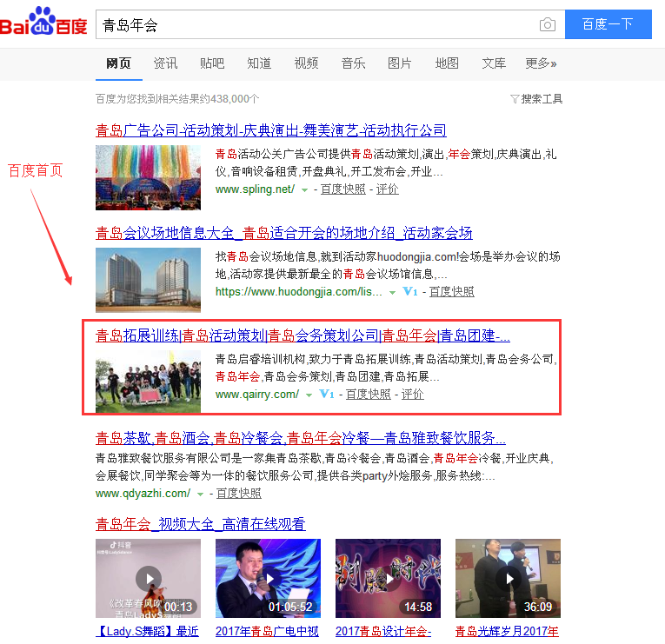Image resolution: width=665 pixels, height=644 pixels.
Task: Play the 14:58 video thumbnail
Action: [388, 578]
